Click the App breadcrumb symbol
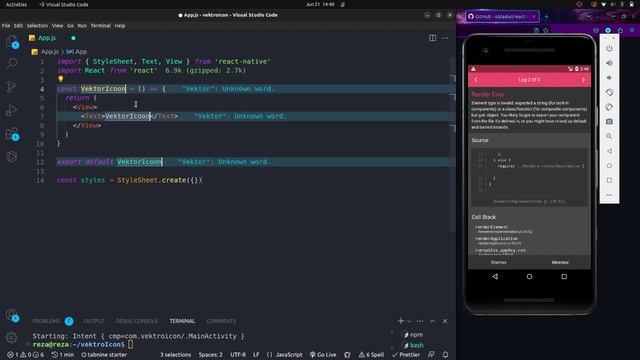This screenshot has width=640, height=360. [77, 52]
